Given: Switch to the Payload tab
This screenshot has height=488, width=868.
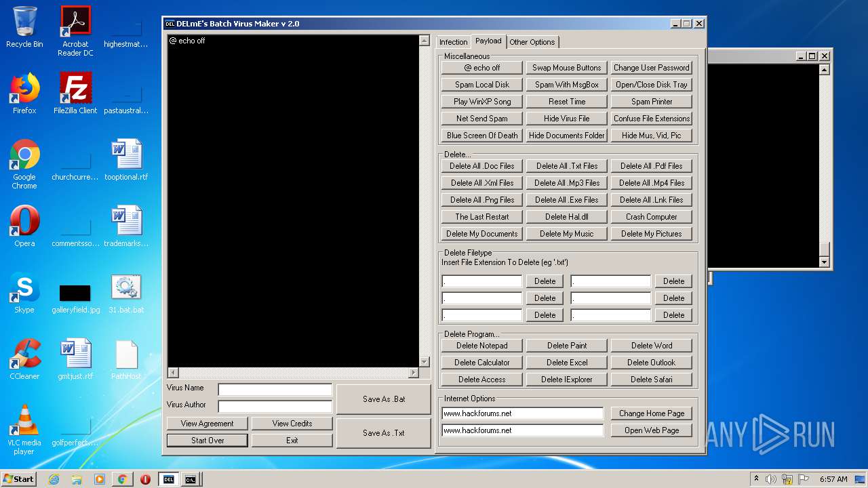Looking at the screenshot, I should [488, 41].
